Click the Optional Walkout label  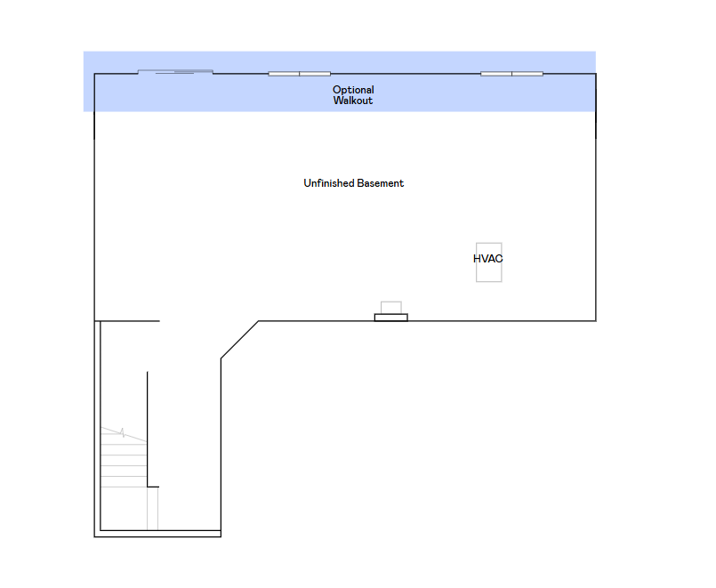pos(353,95)
